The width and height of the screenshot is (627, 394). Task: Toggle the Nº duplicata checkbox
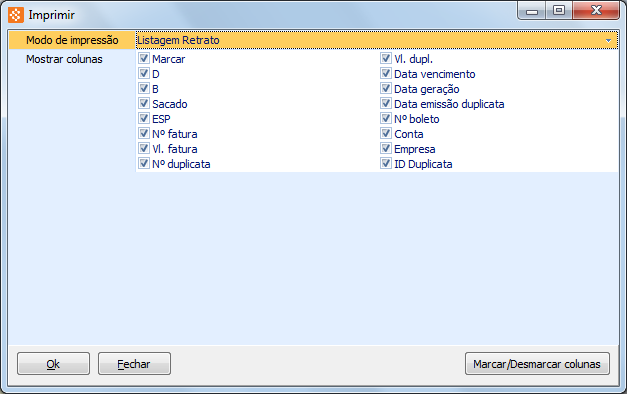coord(144,164)
